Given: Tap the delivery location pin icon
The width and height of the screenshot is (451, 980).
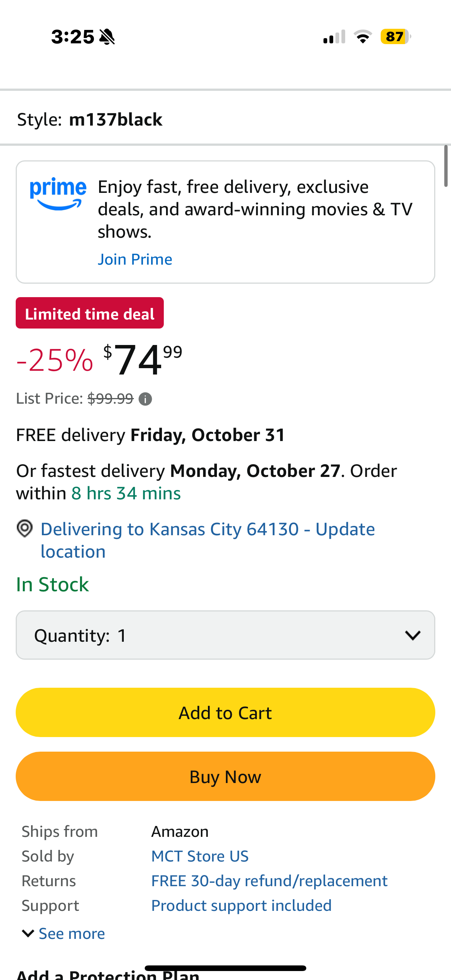Looking at the screenshot, I should 25,528.
